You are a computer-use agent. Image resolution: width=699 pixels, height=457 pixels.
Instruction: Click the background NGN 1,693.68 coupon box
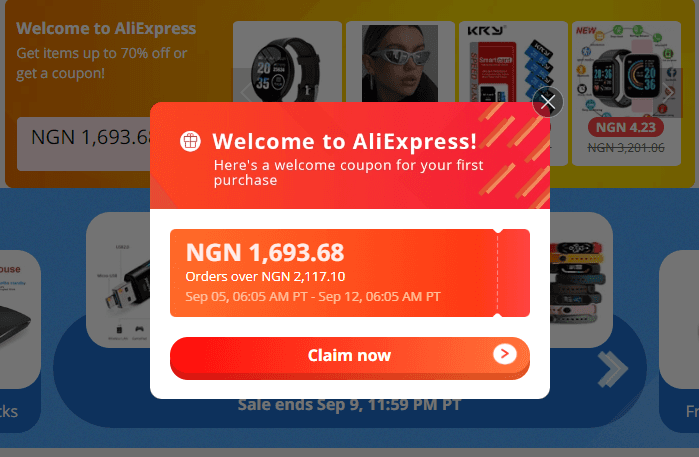pyautogui.click(x=84, y=144)
